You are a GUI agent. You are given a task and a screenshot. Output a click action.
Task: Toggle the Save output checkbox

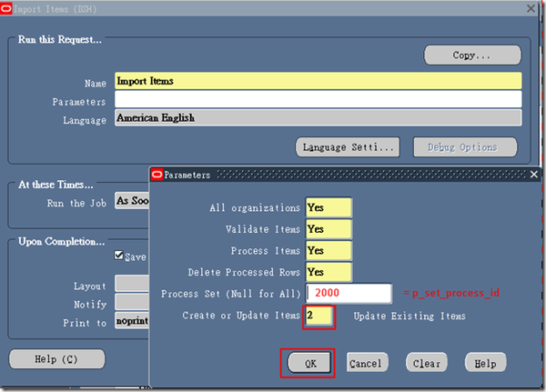(118, 256)
